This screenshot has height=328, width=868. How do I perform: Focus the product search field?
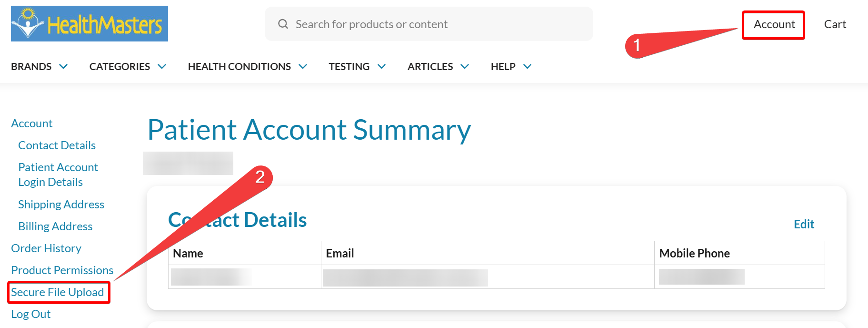[429, 24]
